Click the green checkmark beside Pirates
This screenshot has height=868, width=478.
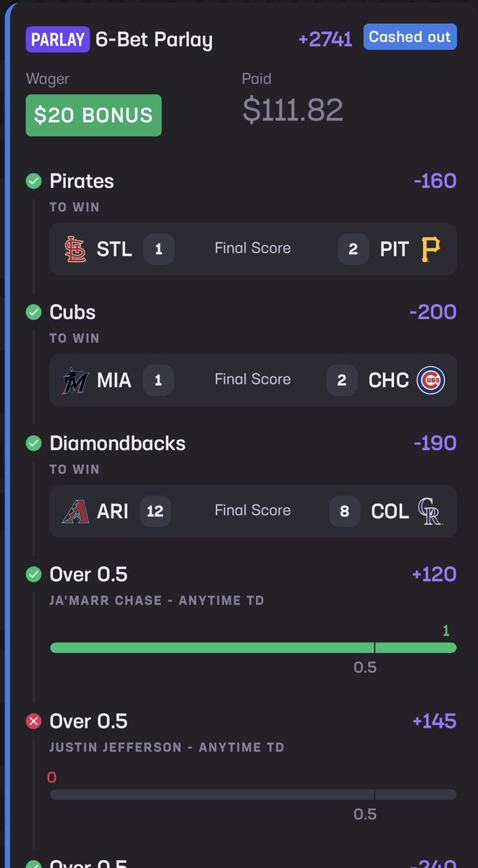33,182
